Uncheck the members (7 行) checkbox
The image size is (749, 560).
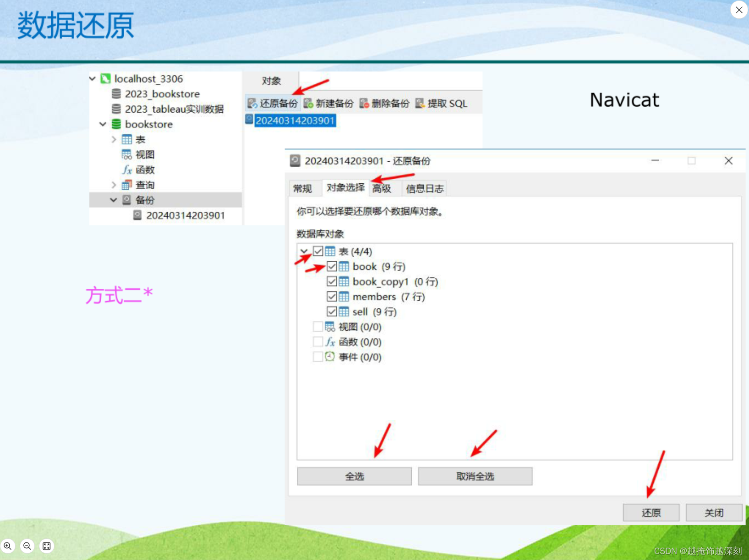point(332,296)
